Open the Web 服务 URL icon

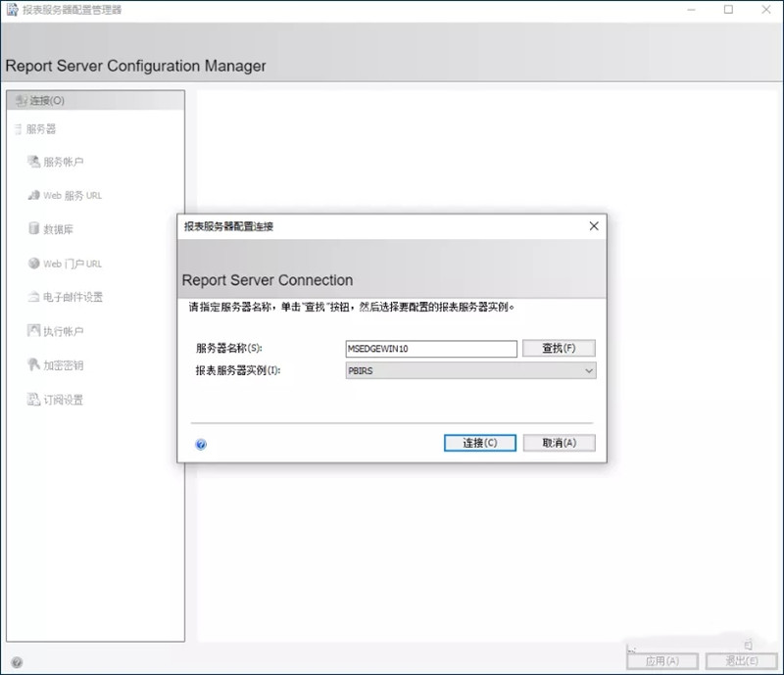(x=33, y=195)
